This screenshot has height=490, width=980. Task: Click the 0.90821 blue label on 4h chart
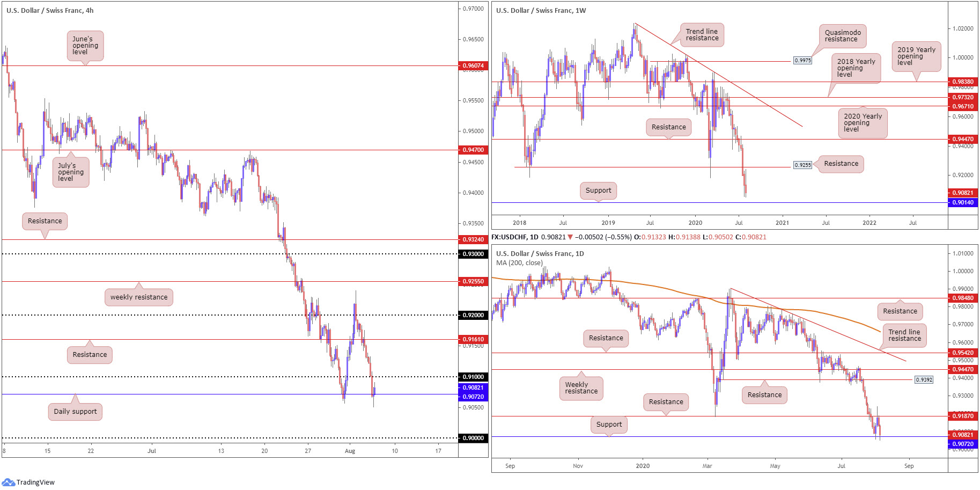(x=473, y=387)
